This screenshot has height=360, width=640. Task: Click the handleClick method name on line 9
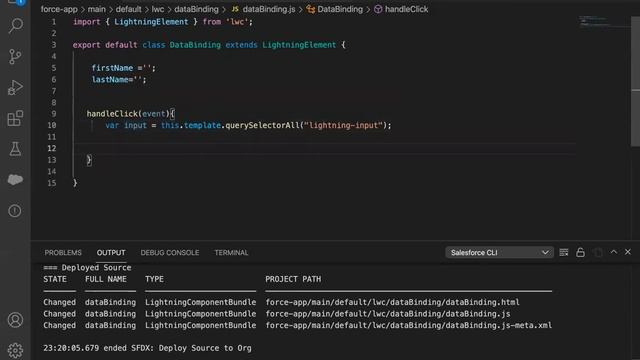pyautogui.click(x=112, y=114)
